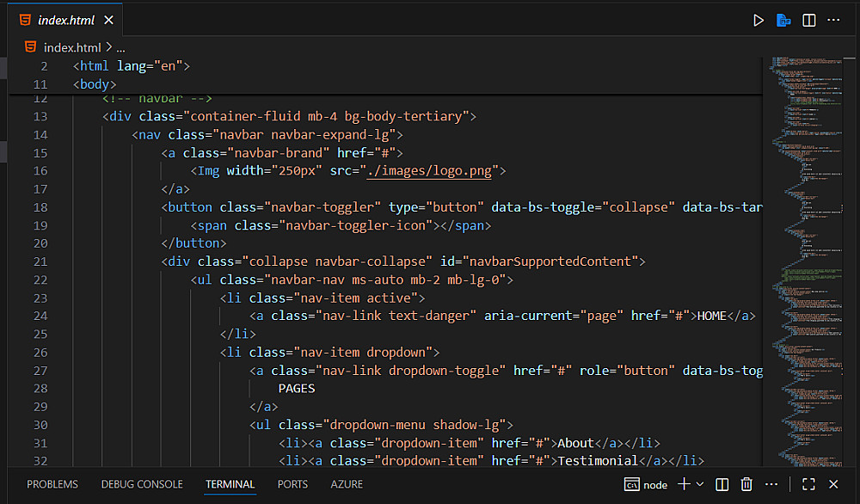Open editor More Actions ellipsis menu

[835, 21]
